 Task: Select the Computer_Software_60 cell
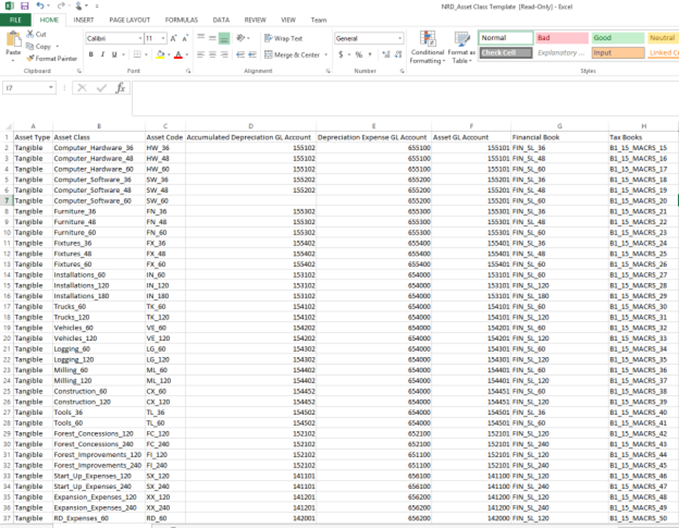pos(99,201)
